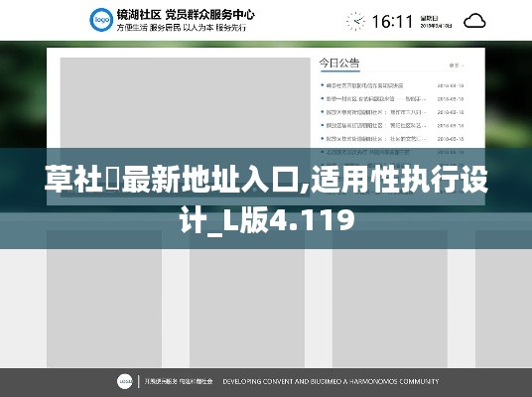Image resolution: width=532 pixels, height=397 pixels.
Task: Click the round footer logo
Action: tap(125, 381)
